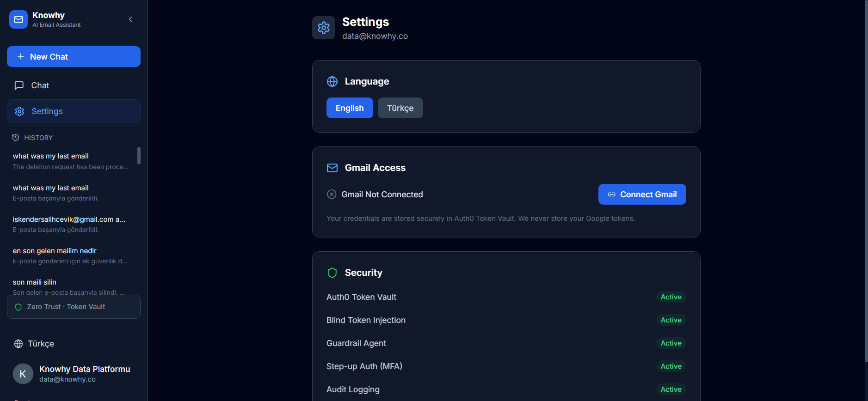Image resolution: width=868 pixels, height=401 pixels.
Task: Click the Security shield icon
Action: [332, 273]
